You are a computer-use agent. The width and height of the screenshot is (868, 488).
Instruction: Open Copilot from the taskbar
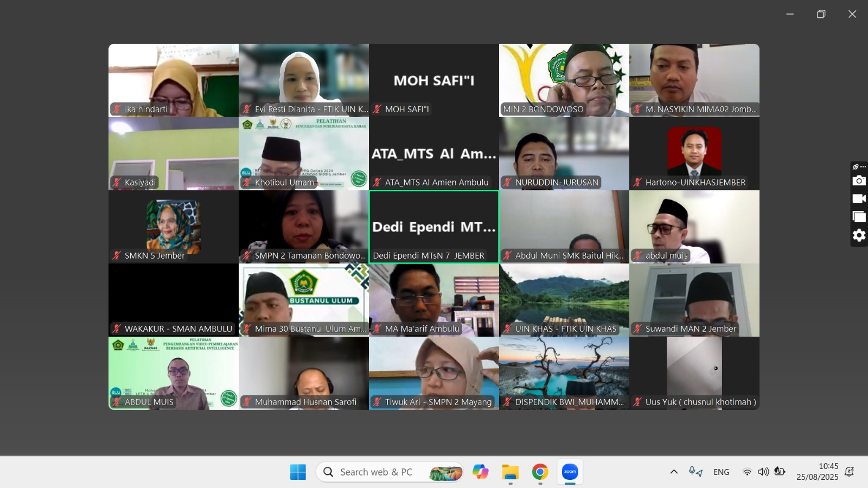point(480,472)
